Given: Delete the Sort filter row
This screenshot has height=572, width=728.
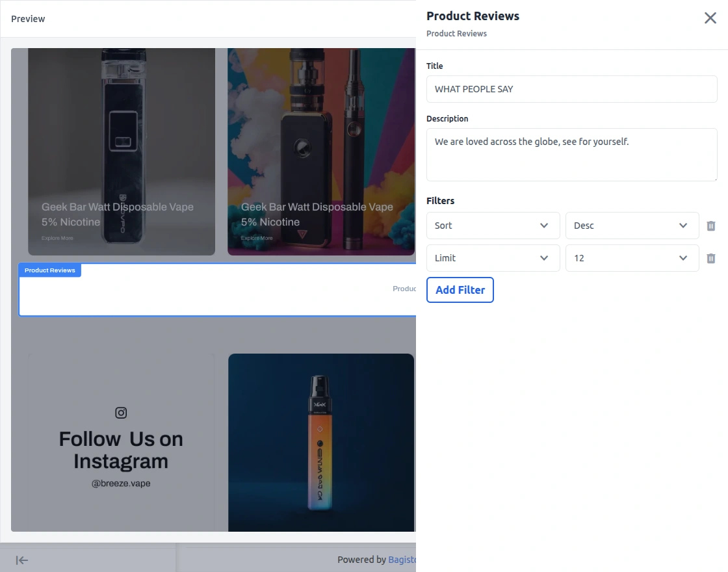Looking at the screenshot, I should tap(711, 226).
